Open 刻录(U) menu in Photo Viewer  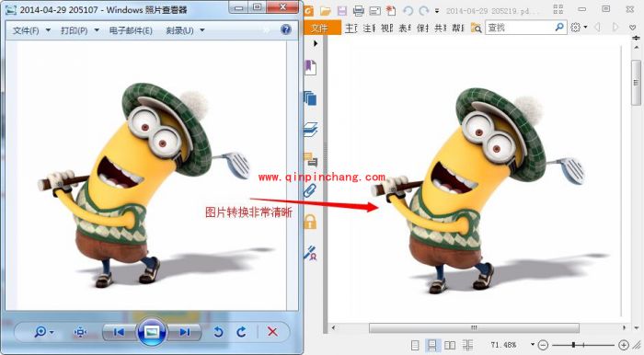click(180, 30)
